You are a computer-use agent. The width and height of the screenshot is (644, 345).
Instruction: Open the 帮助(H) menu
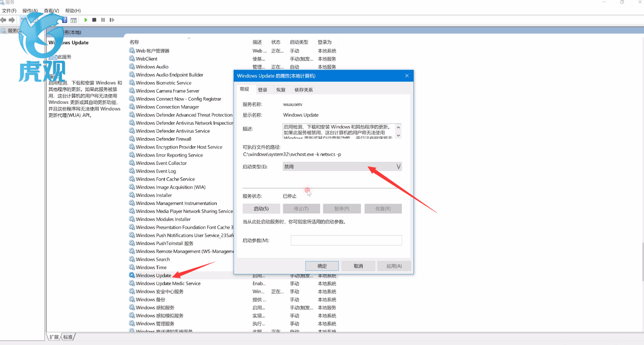[73, 10]
